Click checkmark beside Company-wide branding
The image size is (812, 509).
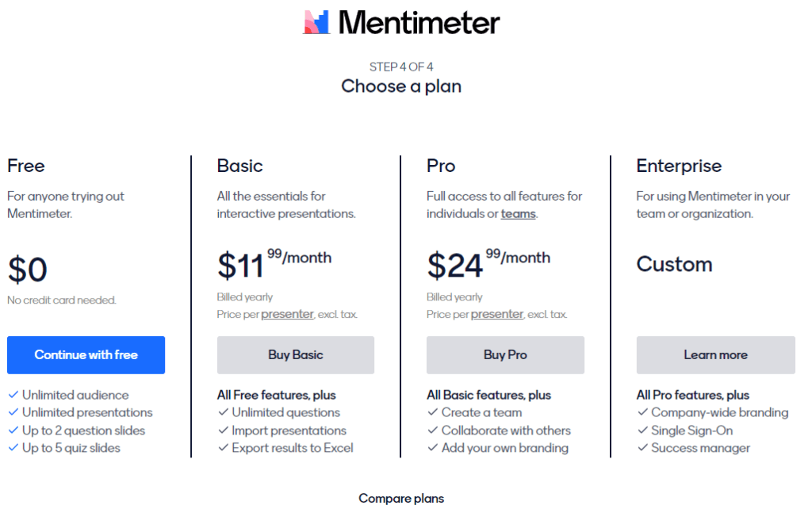click(x=642, y=412)
